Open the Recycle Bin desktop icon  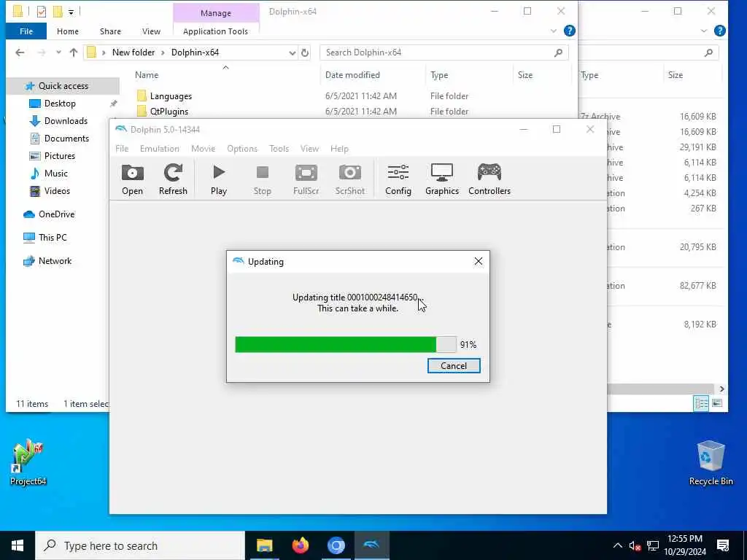711,463
